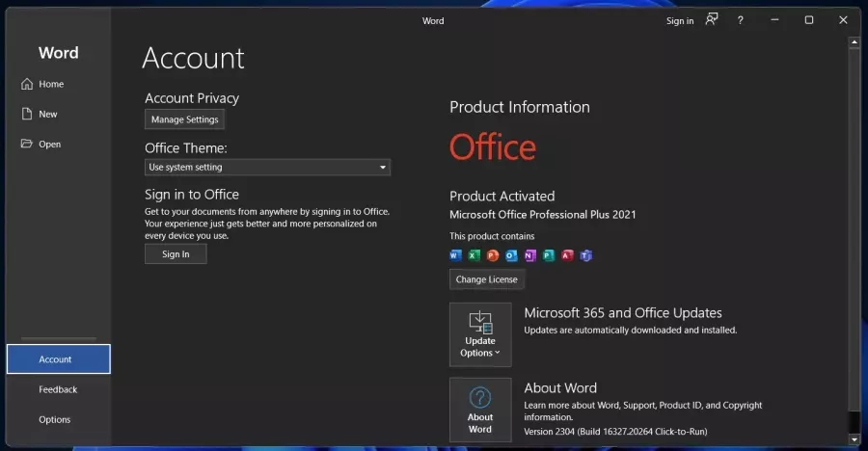Open the feedback person icon in title bar
The height and width of the screenshot is (451, 868).
(x=712, y=20)
